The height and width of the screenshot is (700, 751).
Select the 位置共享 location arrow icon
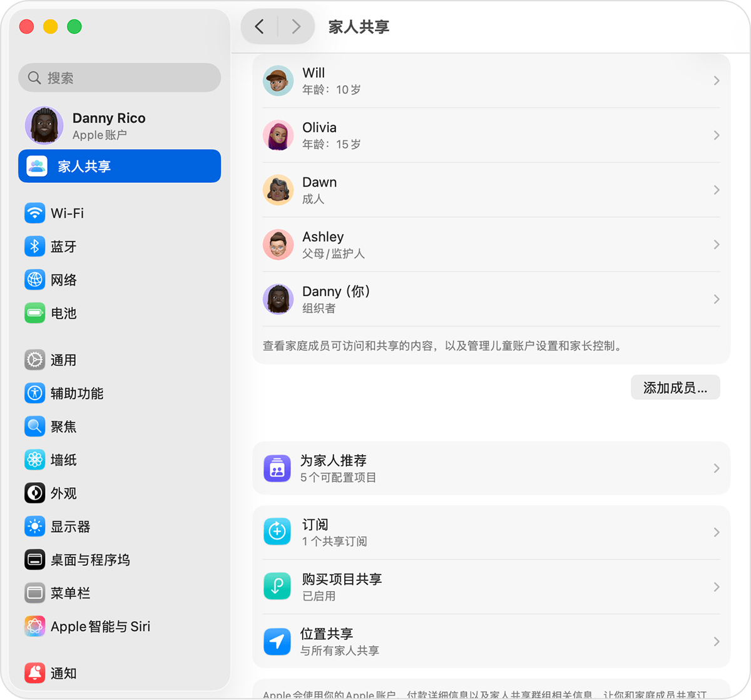277,641
